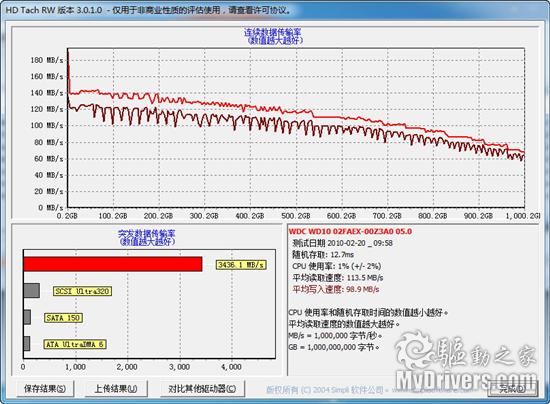This screenshot has width=550, height=404.
Task: Click the 上传结果(U) upload results button
Action: (x=115, y=389)
